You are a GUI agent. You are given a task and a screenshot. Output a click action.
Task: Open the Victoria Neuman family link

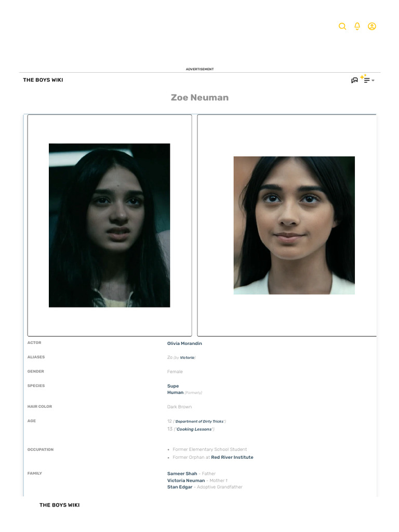(186, 481)
